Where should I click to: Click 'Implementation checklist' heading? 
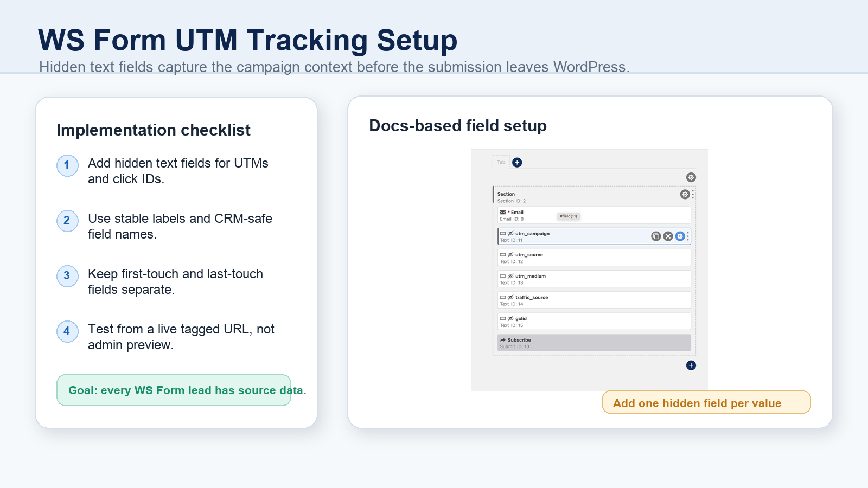tap(154, 130)
